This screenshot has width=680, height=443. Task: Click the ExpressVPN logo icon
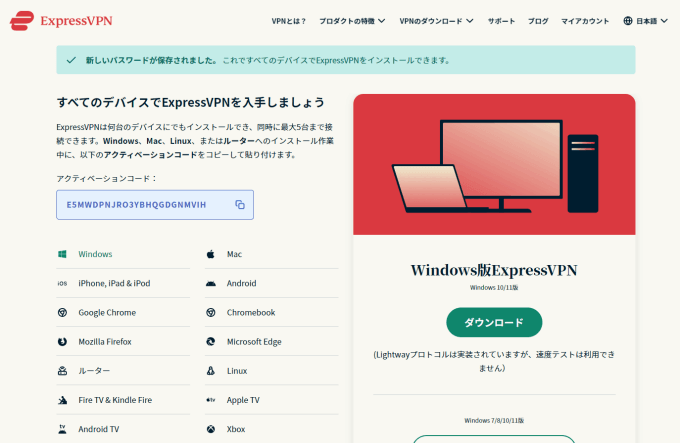tap(22, 21)
